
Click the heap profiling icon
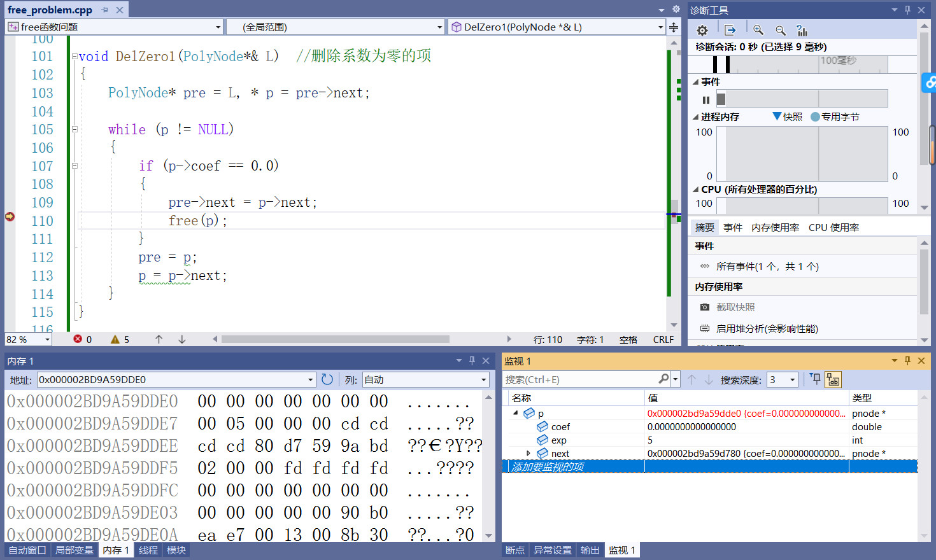tap(705, 328)
